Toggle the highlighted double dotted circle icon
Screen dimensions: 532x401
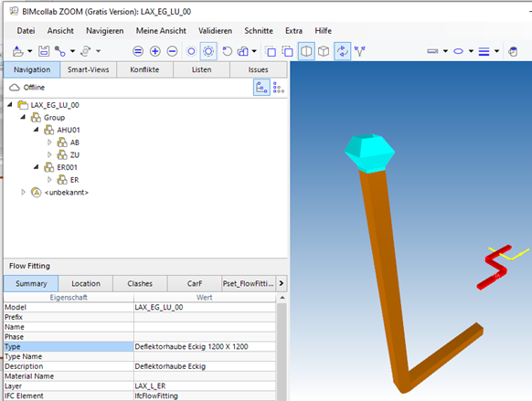(x=208, y=51)
